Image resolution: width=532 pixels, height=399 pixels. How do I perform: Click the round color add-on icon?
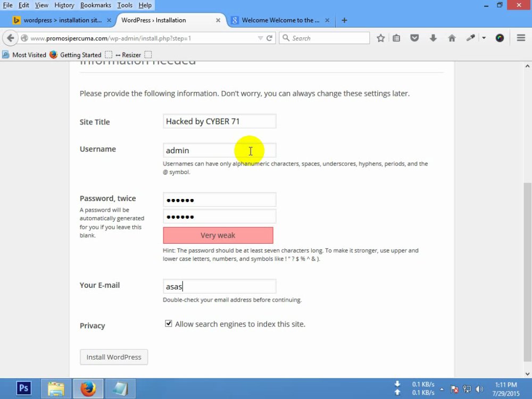(x=500, y=38)
